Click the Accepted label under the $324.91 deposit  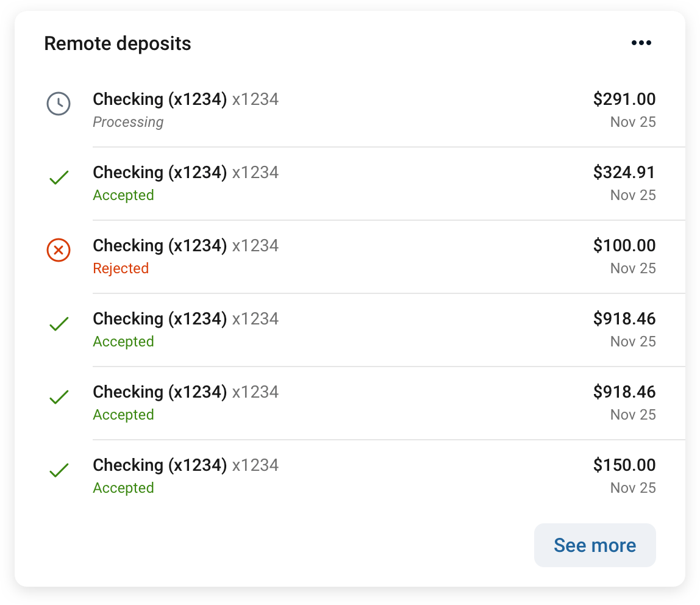[123, 195]
